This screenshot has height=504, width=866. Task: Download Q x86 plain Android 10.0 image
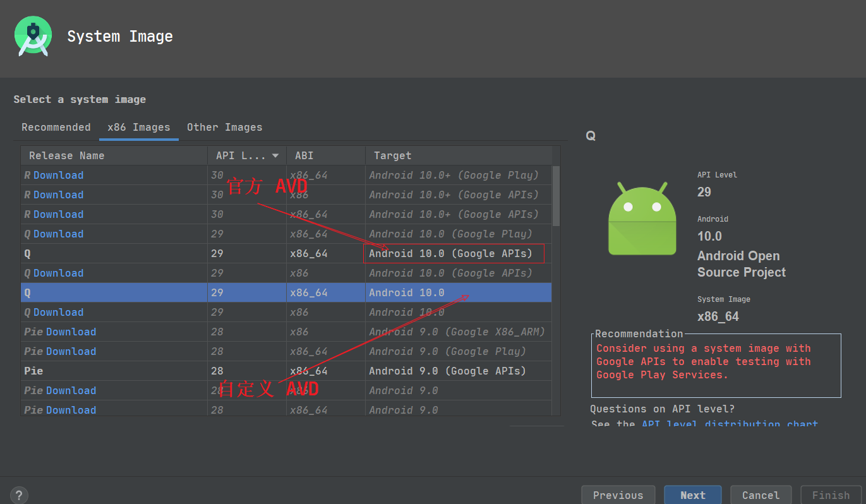tap(58, 312)
